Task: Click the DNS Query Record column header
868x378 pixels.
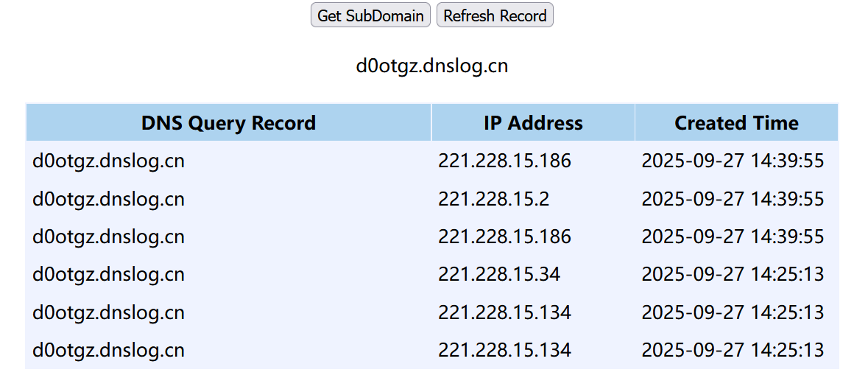Action: 228,123
